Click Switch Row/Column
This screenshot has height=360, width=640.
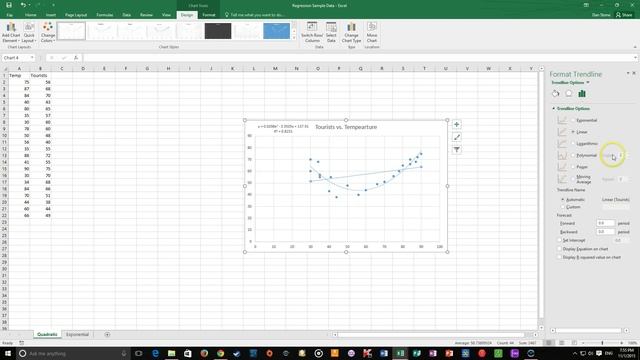pos(312,32)
